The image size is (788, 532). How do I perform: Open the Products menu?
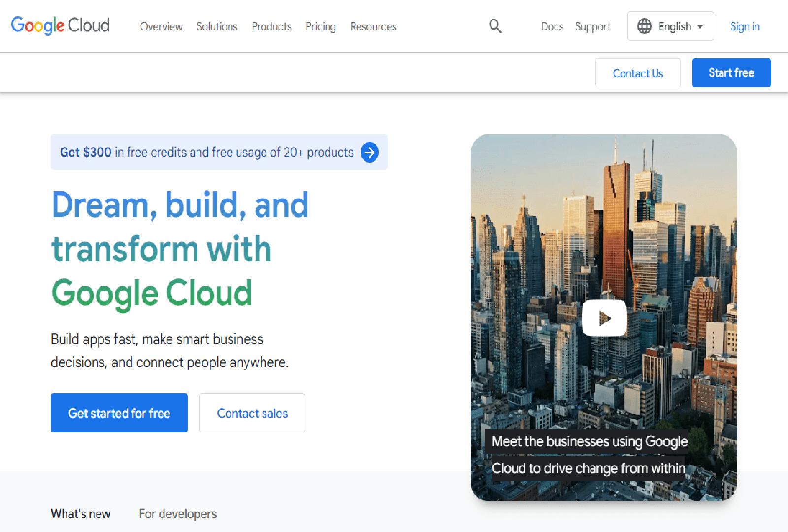click(271, 27)
